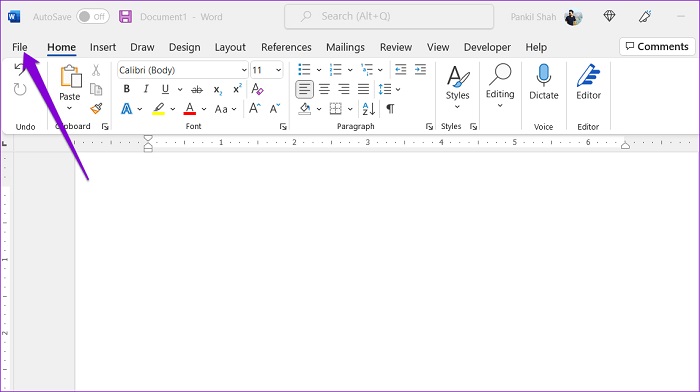Open Clipboard pane launcher
700x392 pixels.
click(x=105, y=127)
